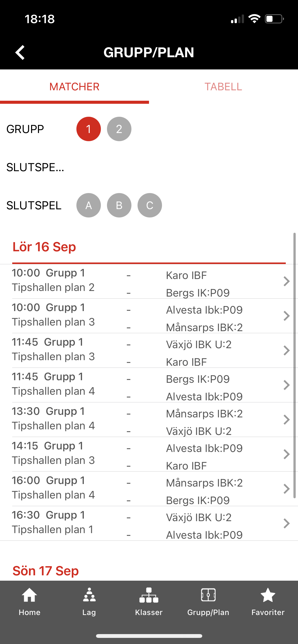This screenshot has height=644, width=298.
Task: Tap the battery status icon
Action: tap(274, 19)
